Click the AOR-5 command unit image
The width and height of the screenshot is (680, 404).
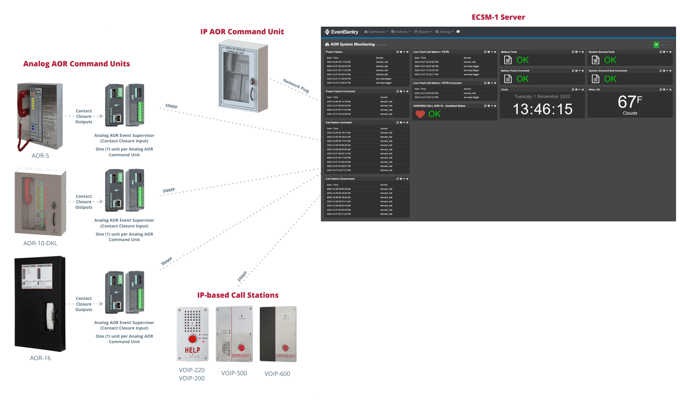click(x=39, y=117)
